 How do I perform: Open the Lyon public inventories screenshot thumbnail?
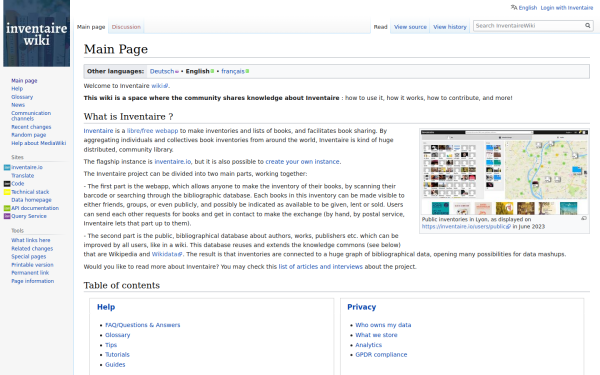point(504,172)
